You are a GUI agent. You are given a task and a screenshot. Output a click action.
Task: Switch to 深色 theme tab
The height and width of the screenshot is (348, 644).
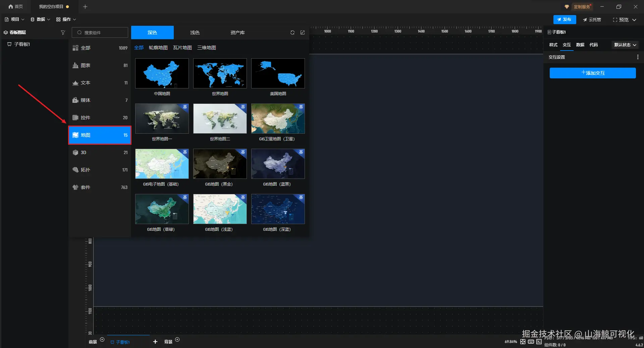pyautogui.click(x=152, y=32)
